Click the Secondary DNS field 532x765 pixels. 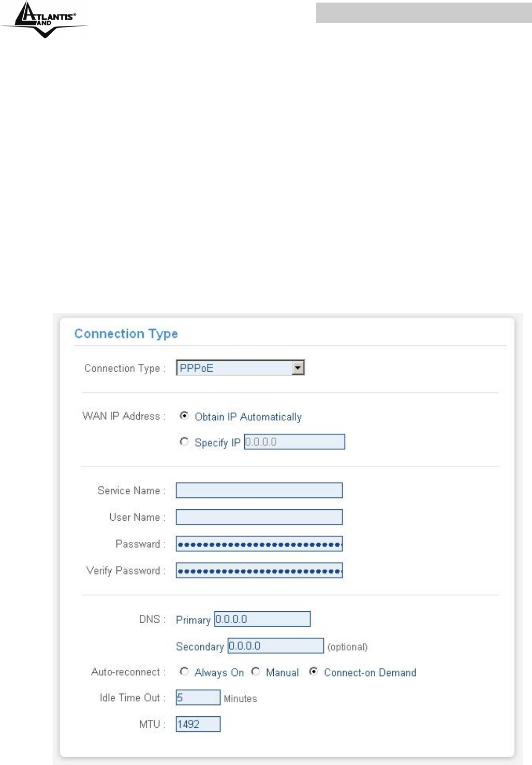275,646
